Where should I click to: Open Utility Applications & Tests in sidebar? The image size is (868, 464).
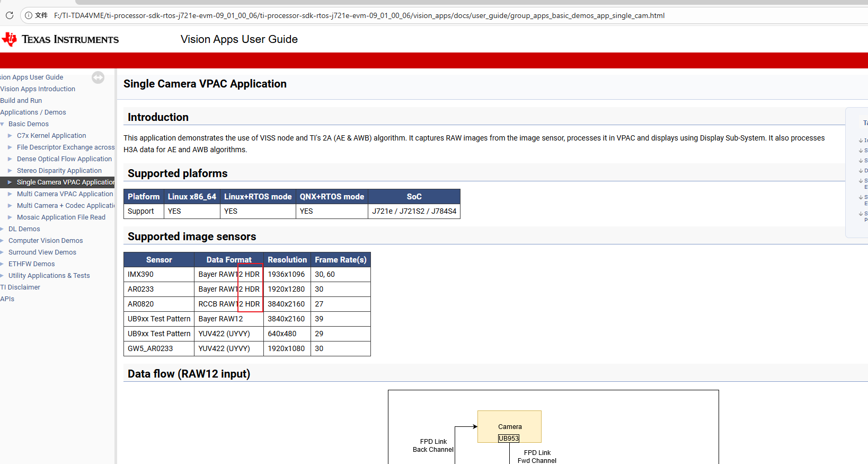(x=49, y=276)
